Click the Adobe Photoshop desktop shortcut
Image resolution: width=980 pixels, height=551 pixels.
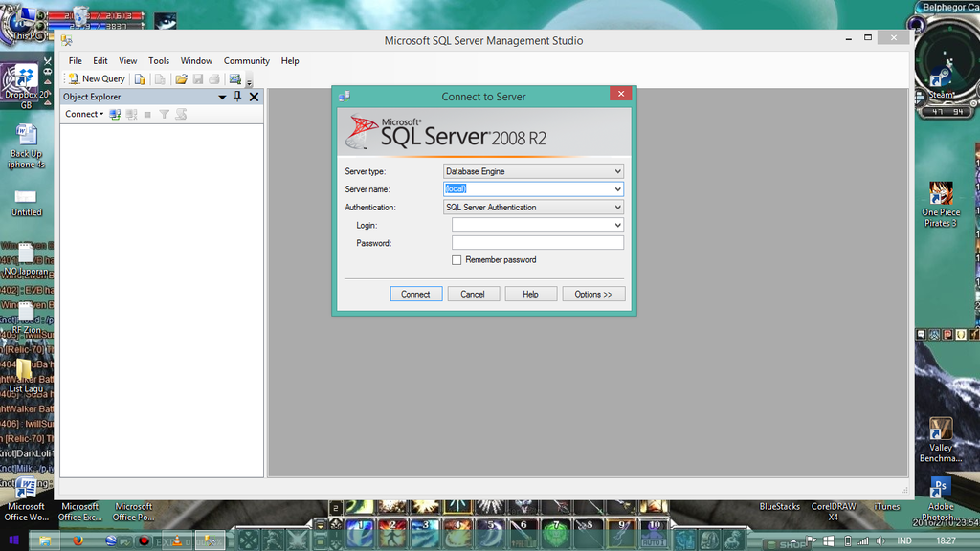941,497
